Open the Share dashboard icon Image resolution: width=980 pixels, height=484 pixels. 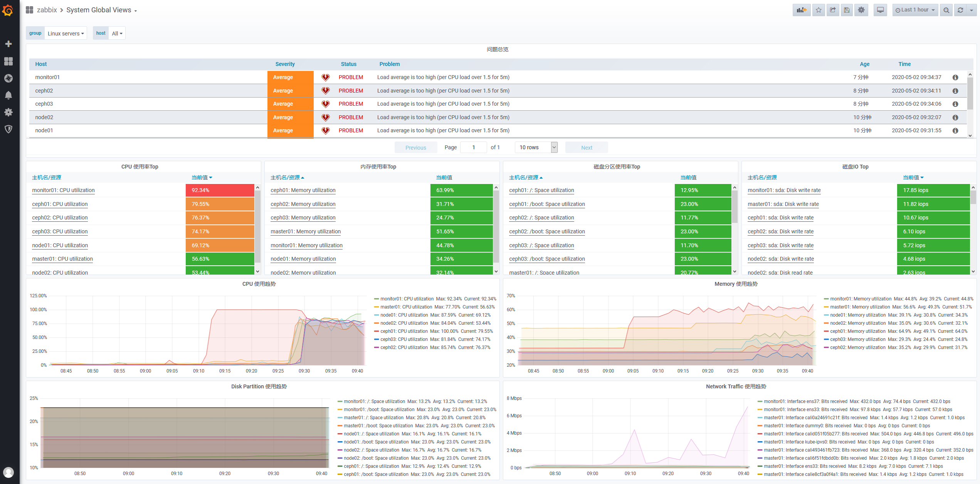pos(833,10)
